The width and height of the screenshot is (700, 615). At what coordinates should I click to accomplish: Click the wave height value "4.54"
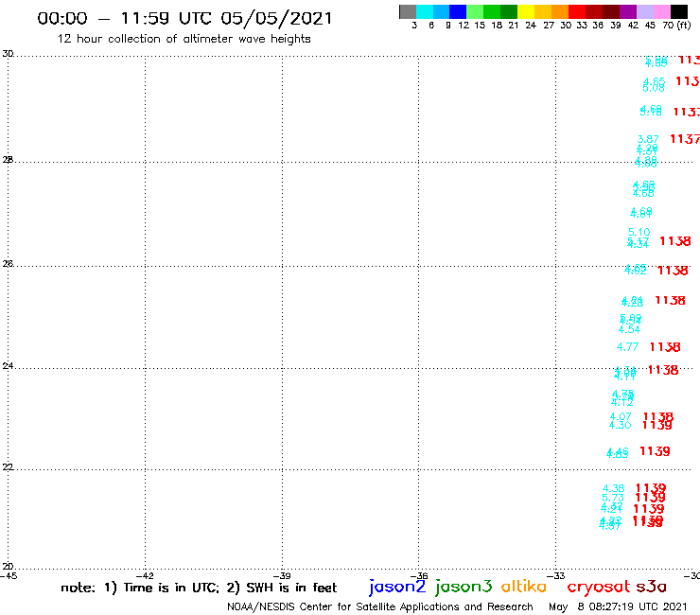coord(629,329)
